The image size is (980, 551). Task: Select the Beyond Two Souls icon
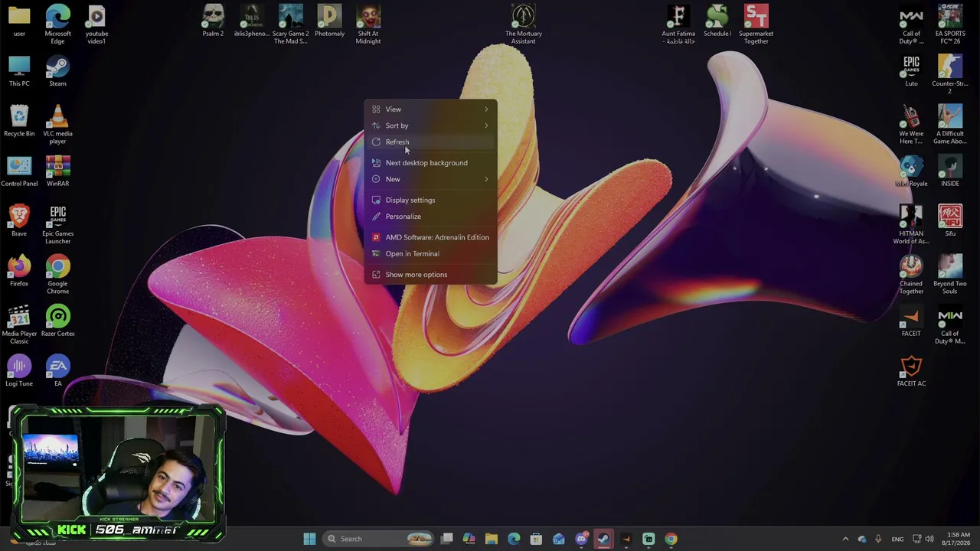coord(950,275)
